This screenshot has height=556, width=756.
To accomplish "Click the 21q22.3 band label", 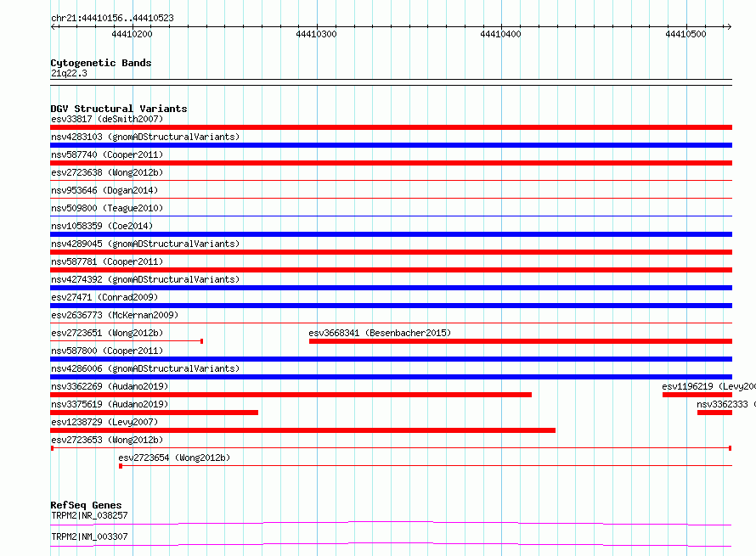I will point(69,73).
